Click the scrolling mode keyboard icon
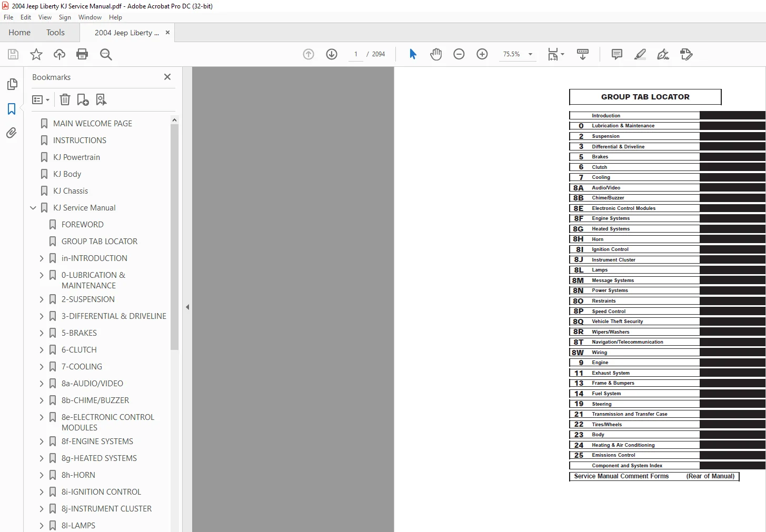Image resolution: width=766 pixels, height=532 pixels. (x=583, y=54)
